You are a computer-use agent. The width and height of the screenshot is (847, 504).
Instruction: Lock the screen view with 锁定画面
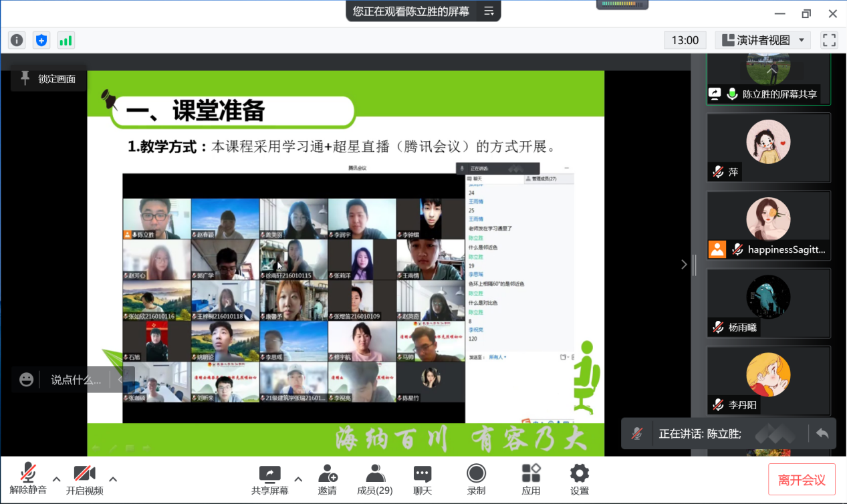[48, 79]
